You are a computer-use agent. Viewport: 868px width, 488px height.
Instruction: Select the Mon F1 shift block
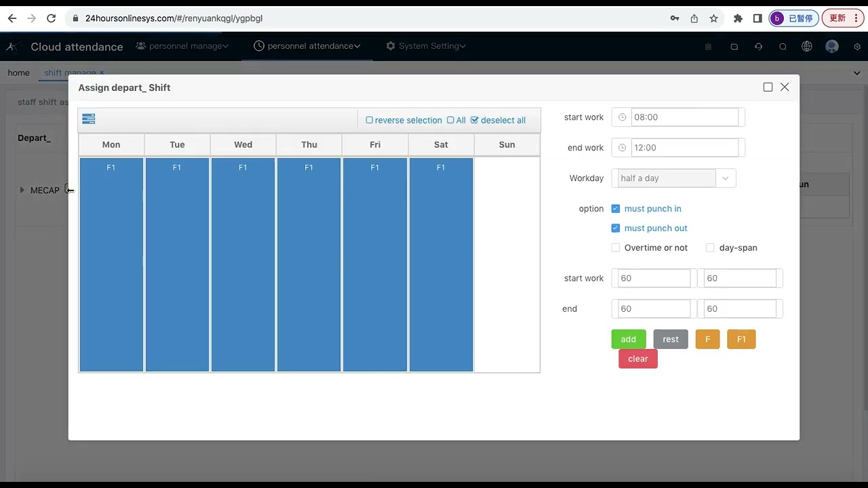point(111,265)
